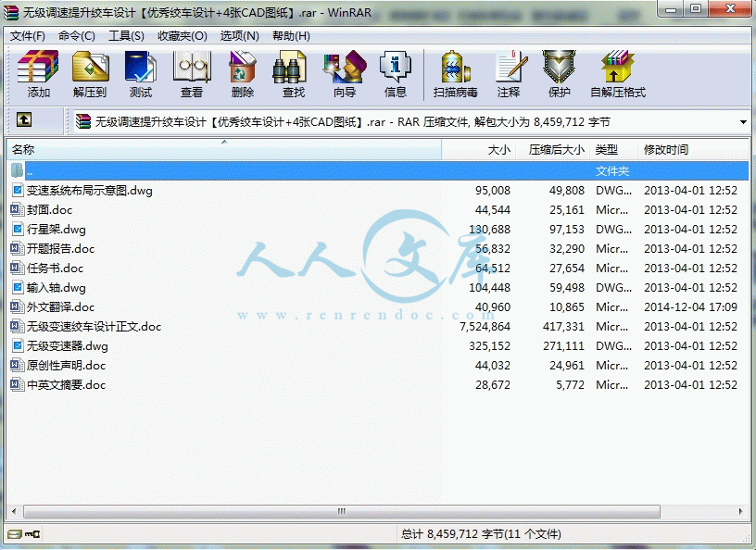This screenshot has height=550, width=756.
Task: Show archive 信息 (Info) icon
Action: coord(396,67)
